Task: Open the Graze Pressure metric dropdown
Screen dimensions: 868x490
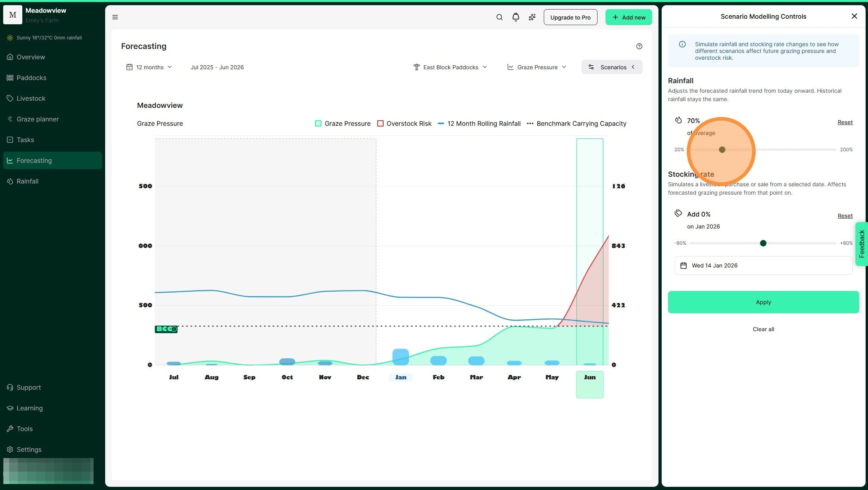Action: point(537,67)
